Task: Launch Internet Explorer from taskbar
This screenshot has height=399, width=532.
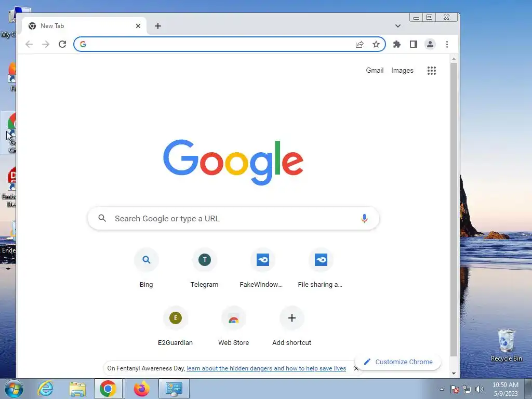Action: (45, 389)
